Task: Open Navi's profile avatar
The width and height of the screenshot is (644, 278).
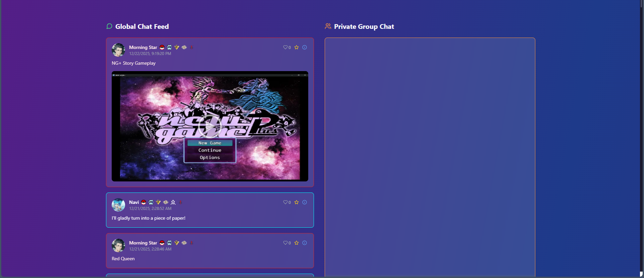Action: [x=118, y=205]
